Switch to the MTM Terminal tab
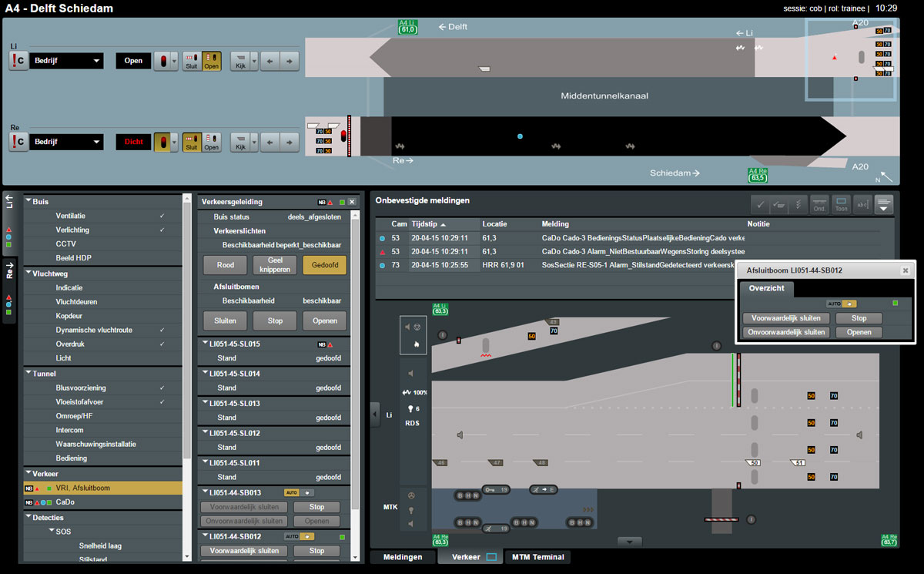 click(x=537, y=557)
